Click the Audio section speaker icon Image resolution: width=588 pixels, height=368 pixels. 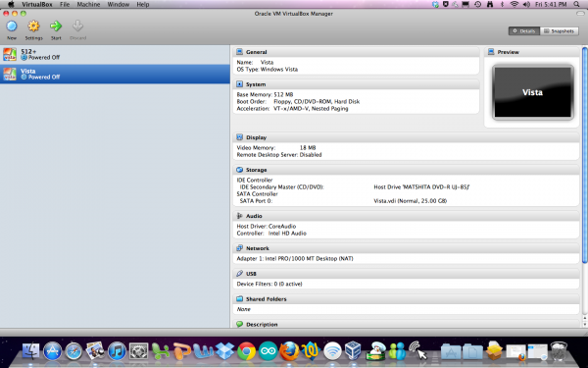(x=240, y=216)
